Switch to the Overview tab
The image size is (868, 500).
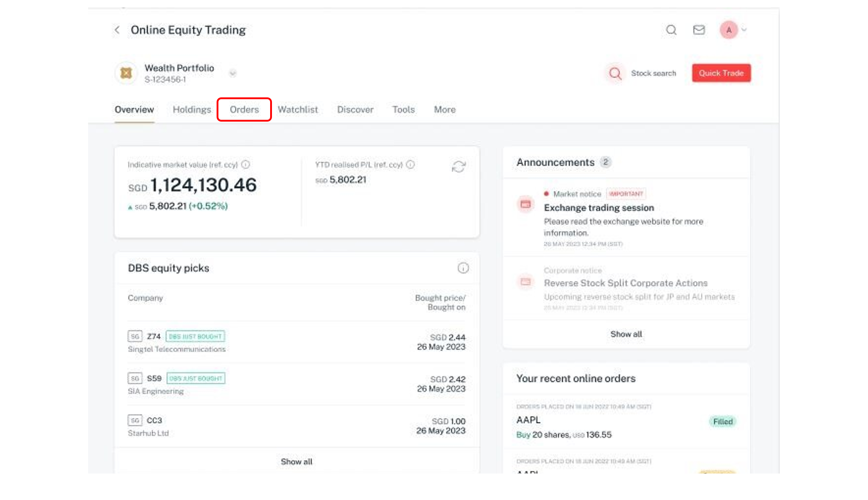click(134, 109)
